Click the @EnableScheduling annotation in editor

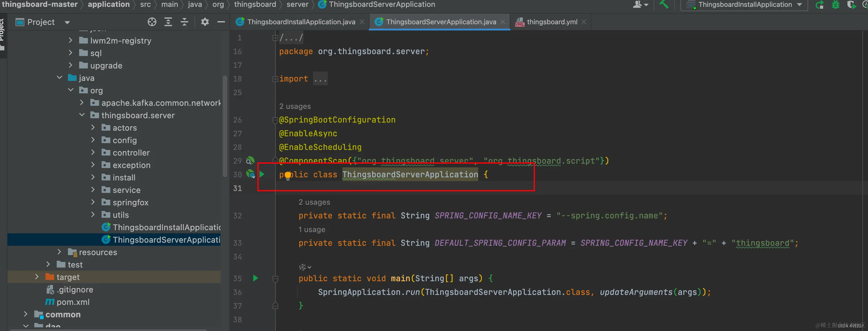(x=320, y=147)
